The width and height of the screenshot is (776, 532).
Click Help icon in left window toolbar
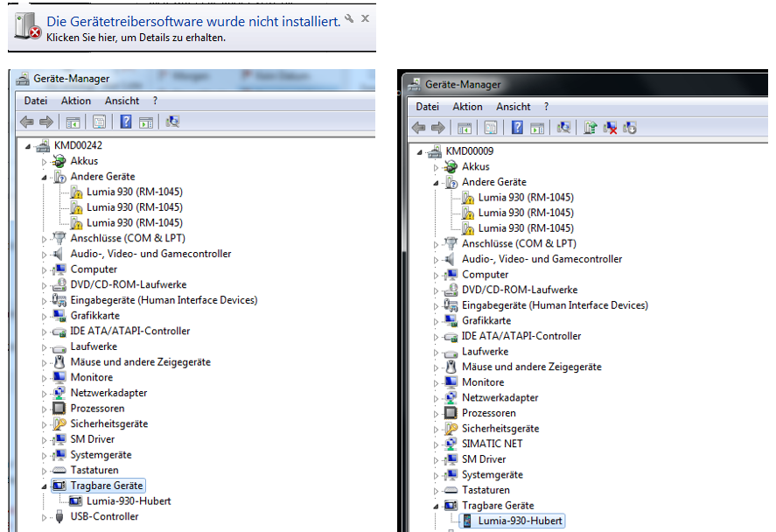(x=126, y=122)
